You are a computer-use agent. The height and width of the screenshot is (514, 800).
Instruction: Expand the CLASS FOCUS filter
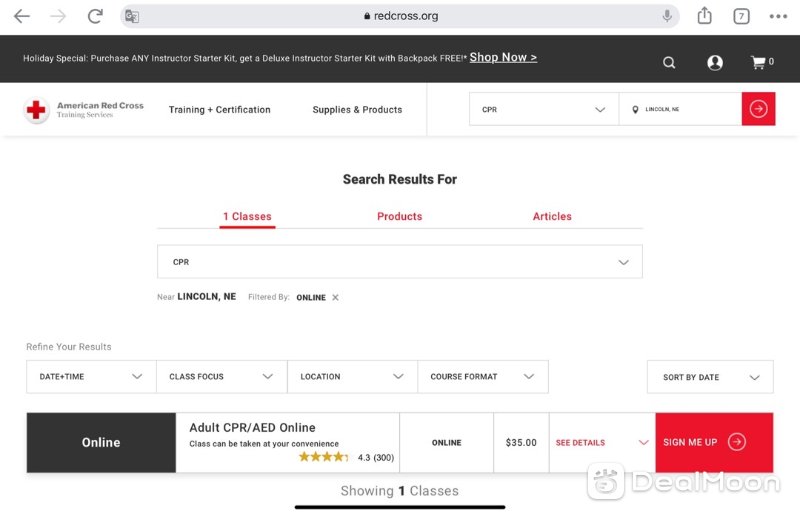pos(221,377)
